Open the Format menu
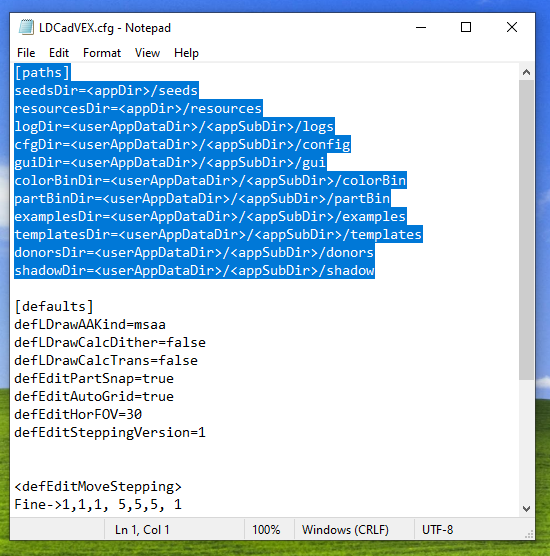This screenshot has width=550, height=556. (x=102, y=53)
